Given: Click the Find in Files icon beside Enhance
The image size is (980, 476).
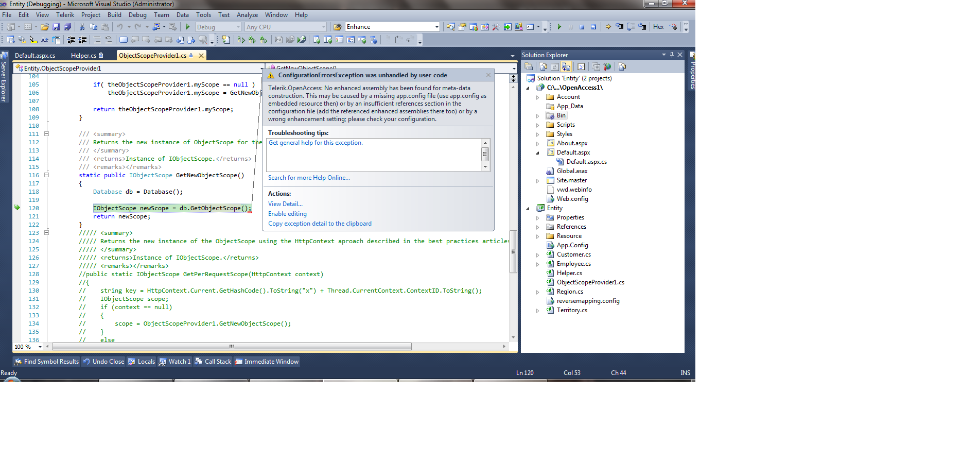Looking at the screenshot, I should pyautogui.click(x=338, y=27).
